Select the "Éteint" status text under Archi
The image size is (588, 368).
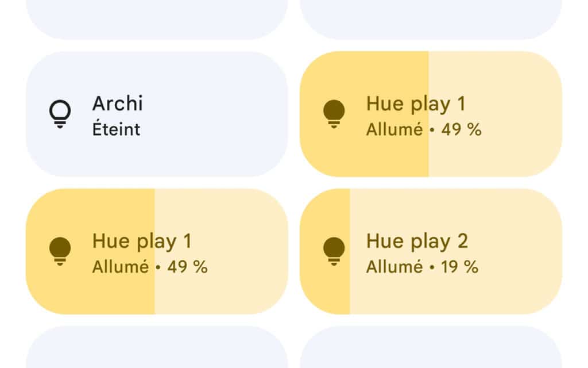point(116,129)
